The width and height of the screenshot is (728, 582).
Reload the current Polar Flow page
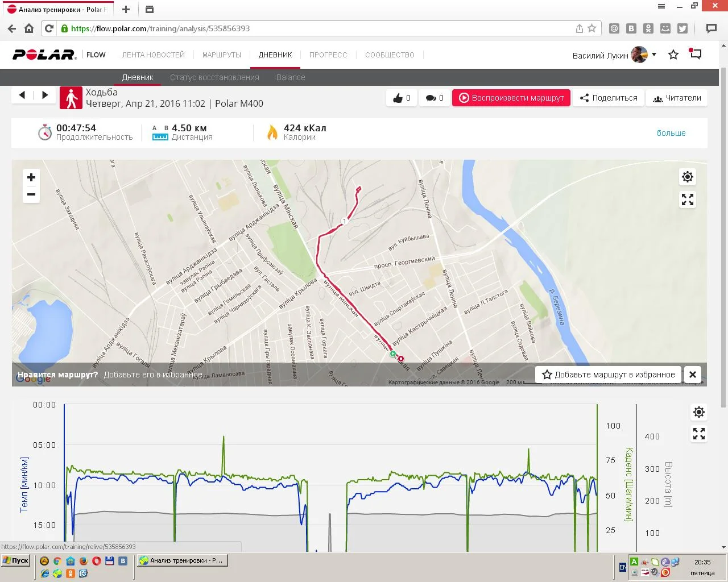point(49,28)
